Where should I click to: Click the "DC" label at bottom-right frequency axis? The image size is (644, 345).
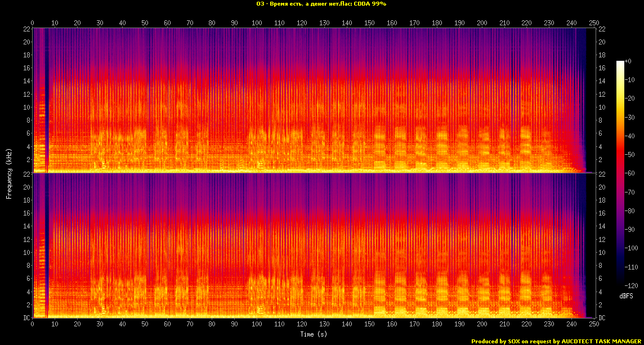[x=602, y=318]
